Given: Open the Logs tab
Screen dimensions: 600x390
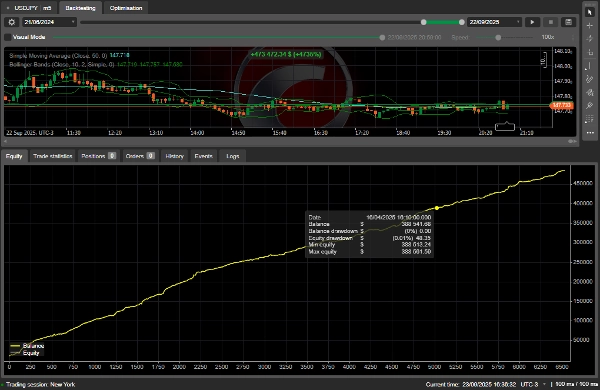Looking at the screenshot, I should (x=233, y=156).
